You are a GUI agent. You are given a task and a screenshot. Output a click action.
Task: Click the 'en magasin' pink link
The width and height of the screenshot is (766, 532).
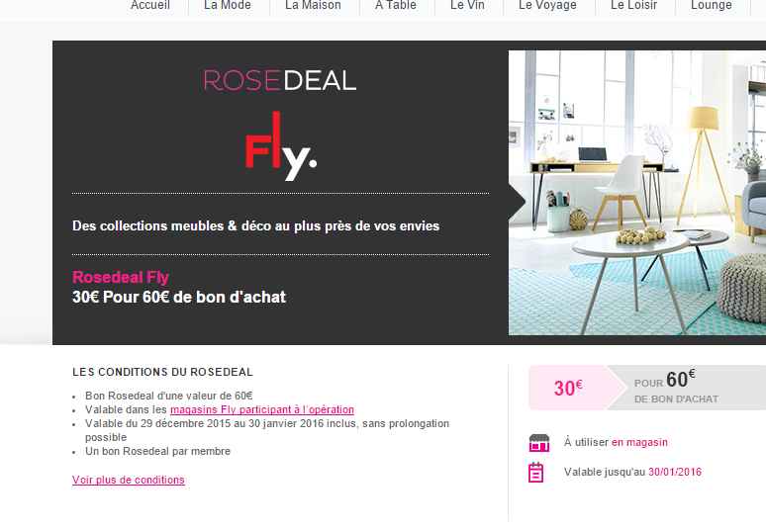639,442
